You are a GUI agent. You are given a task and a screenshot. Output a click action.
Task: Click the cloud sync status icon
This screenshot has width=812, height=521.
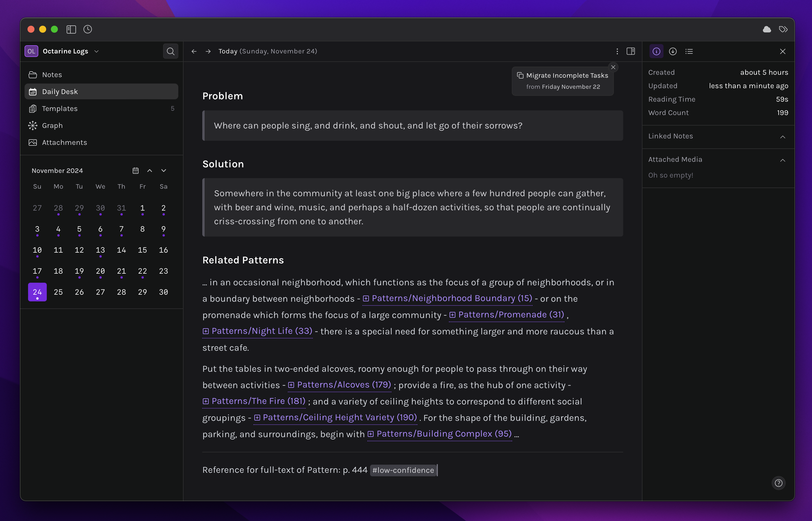767,29
